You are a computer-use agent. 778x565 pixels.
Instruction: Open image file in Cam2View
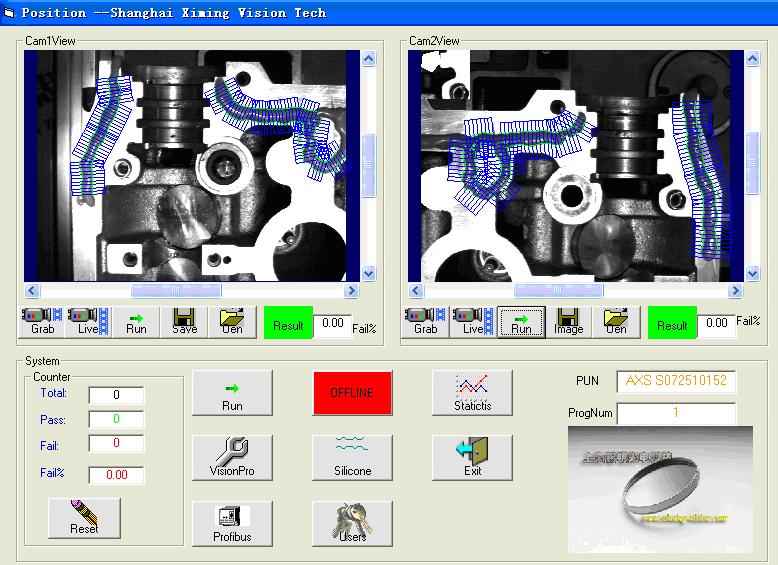click(x=616, y=322)
